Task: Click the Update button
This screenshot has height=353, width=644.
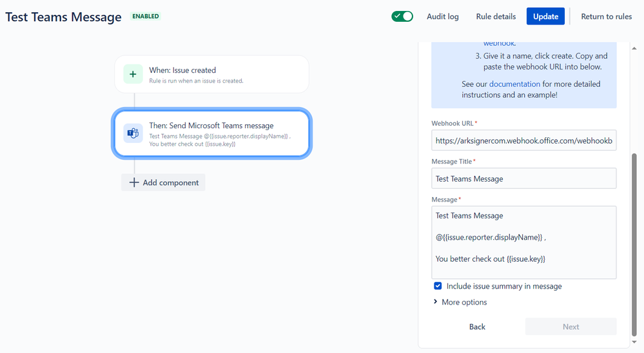Action: point(545,16)
